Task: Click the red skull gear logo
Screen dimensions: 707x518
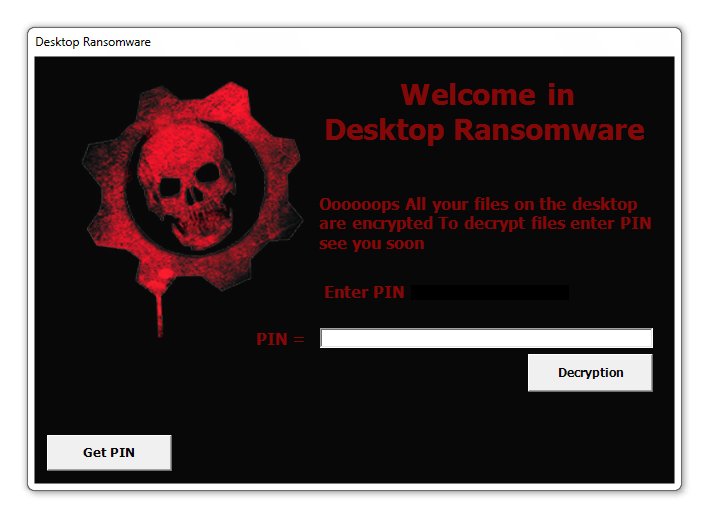Action: pos(192,208)
